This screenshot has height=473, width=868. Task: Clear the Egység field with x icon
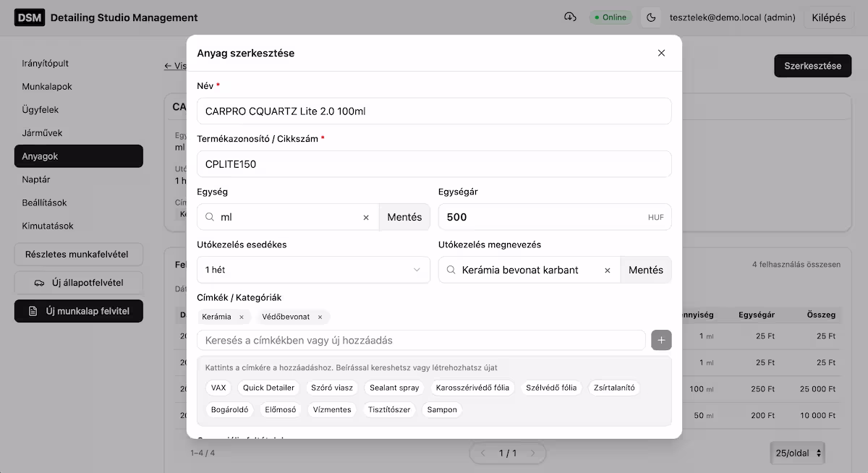point(366,217)
